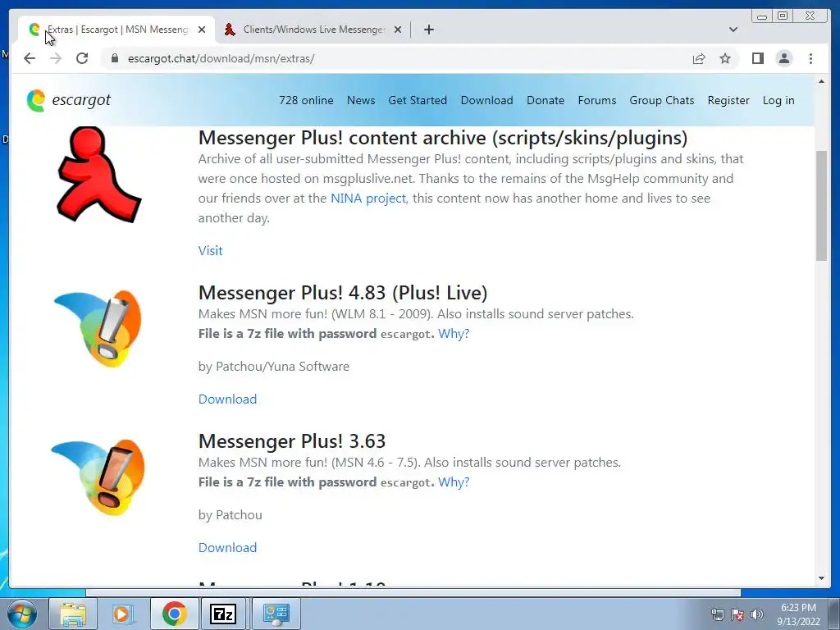Viewport: 840px width, 630px height.
Task: Click Why? link under Messenger Plus! 3.63
Action: pyautogui.click(x=453, y=482)
